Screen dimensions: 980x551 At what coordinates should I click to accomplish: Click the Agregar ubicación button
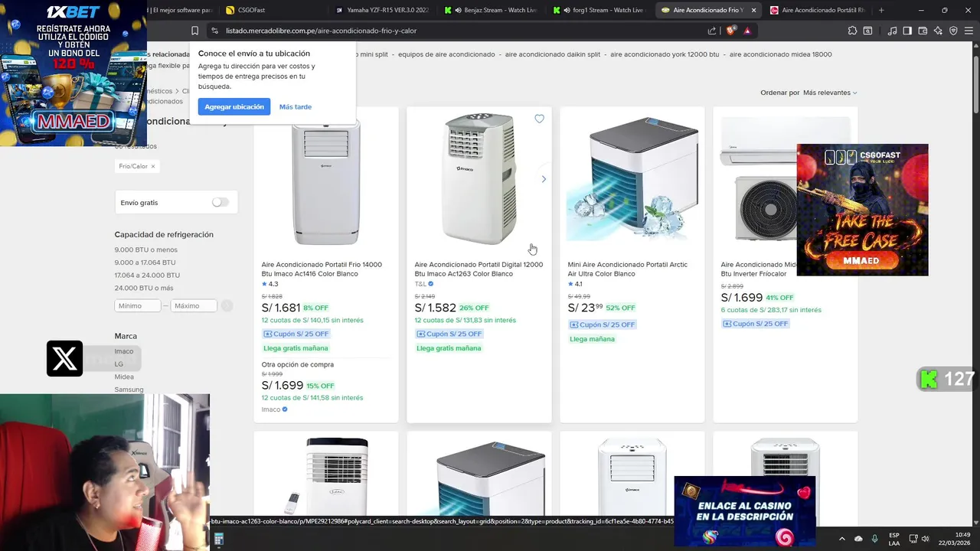coord(234,107)
